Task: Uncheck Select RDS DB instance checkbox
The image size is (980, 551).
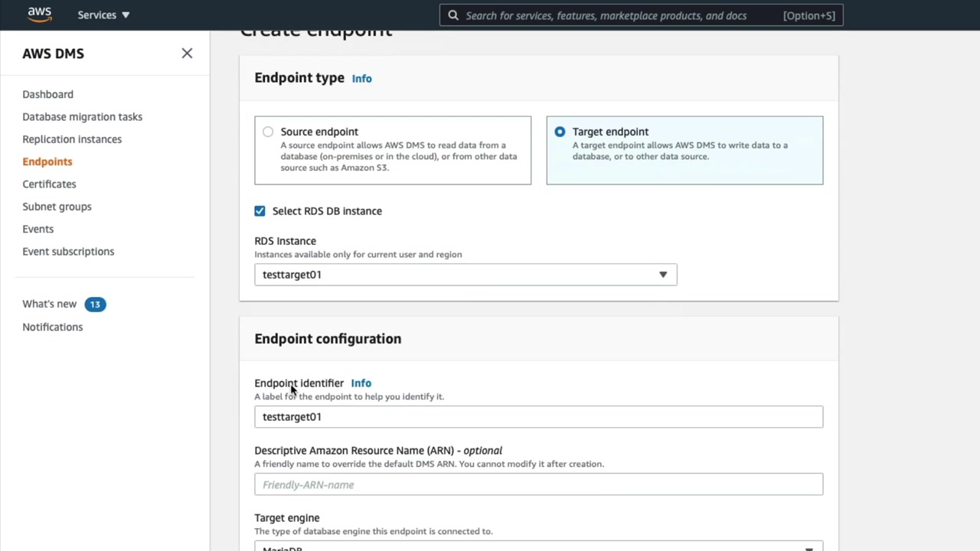Action: point(260,211)
